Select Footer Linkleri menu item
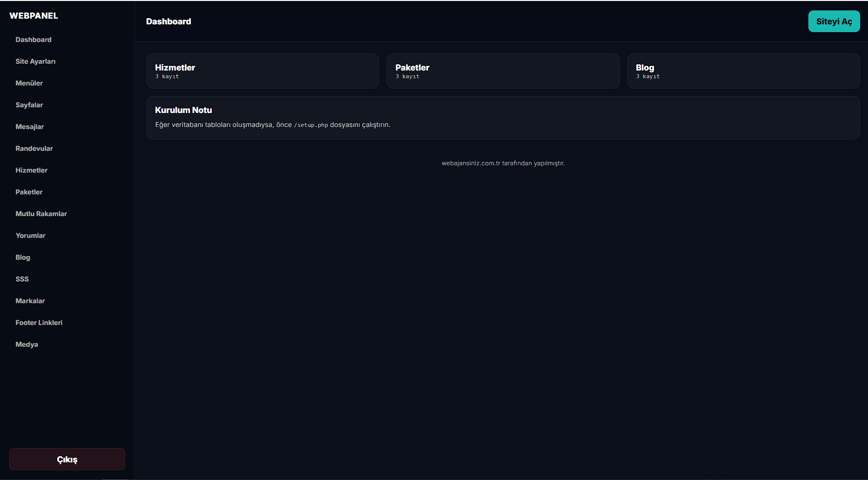868x480 pixels. tap(39, 323)
